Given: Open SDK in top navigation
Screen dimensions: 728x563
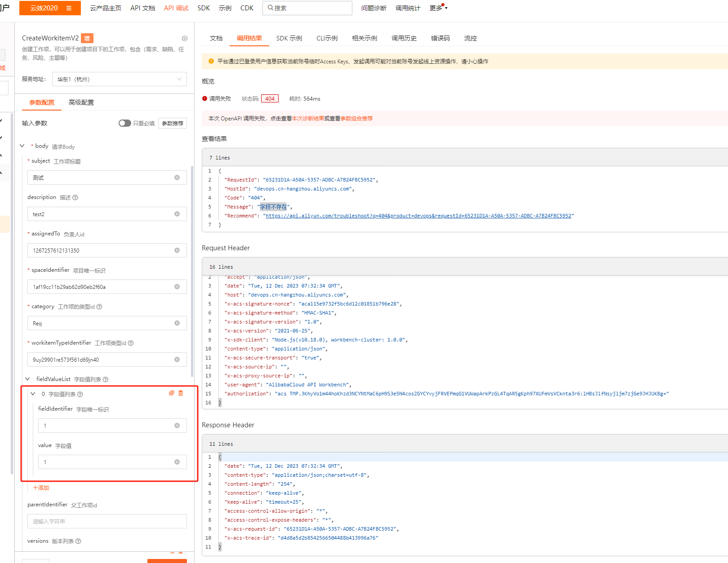Looking at the screenshot, I should tap(204, 8).
